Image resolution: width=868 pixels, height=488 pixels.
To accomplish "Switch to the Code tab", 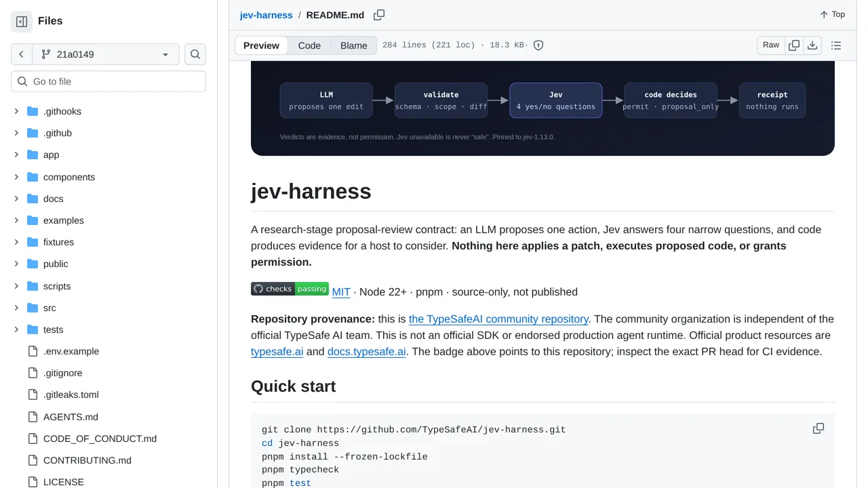I will coord(309,45).
